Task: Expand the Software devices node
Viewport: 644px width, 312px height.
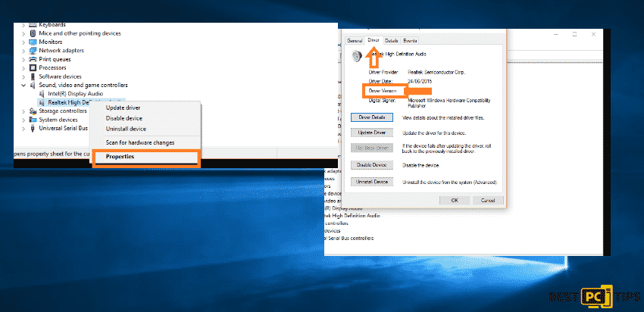Action: click(x=23, y=76)
